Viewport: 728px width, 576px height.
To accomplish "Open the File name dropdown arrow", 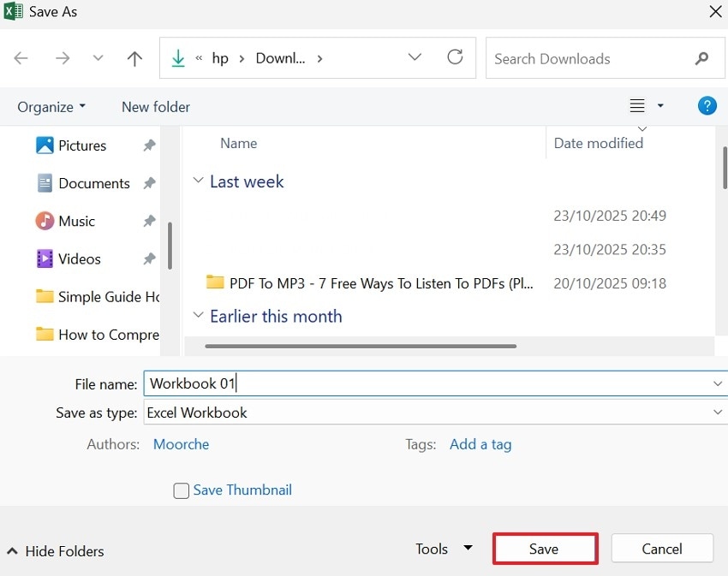I will (x=718, y=383).
